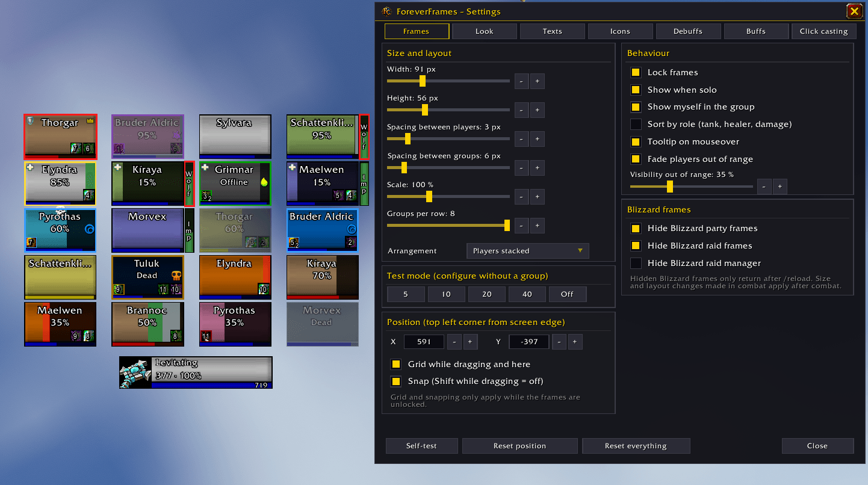This screenshot has width=868, height=485.
Task: Click the blue swirl icon on Pyrothas 60% frame
Action: click(x=90, y=229)
